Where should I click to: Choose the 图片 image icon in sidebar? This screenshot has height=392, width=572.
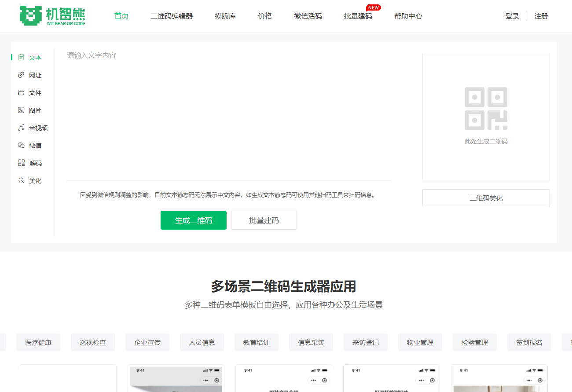21,110
